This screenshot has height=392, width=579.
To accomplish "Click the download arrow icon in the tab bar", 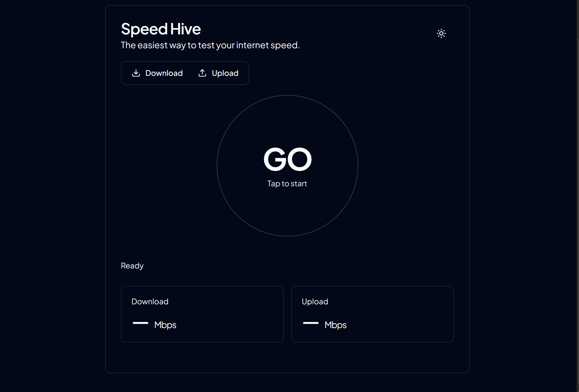I will [x=136, y=73].
